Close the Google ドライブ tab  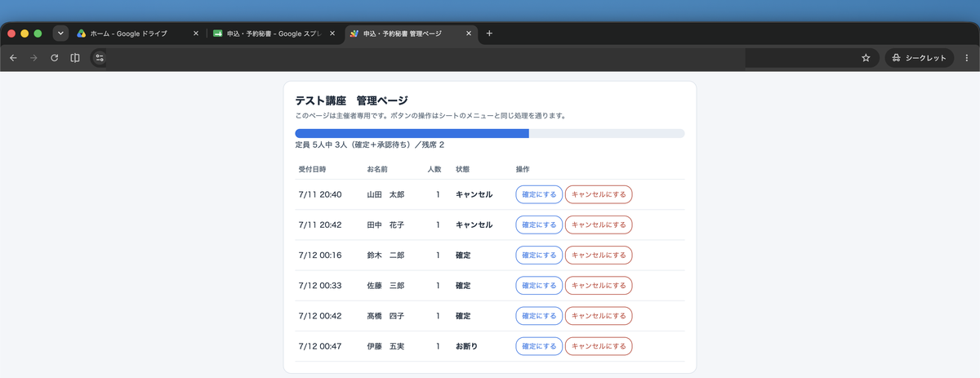coord(195,33)
